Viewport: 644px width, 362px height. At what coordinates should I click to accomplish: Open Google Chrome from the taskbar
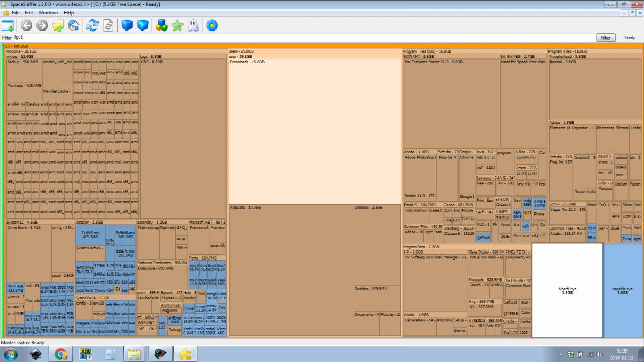[x=61, y=354]
